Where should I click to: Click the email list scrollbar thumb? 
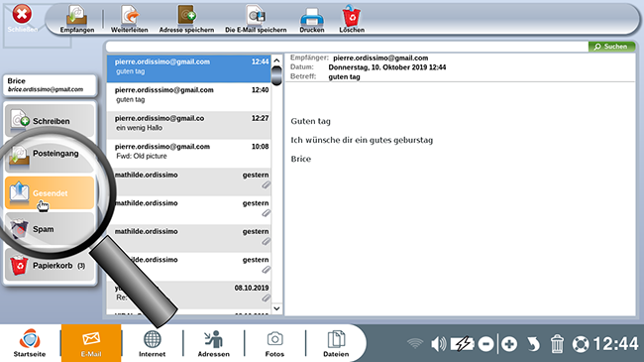click(276, 75)
